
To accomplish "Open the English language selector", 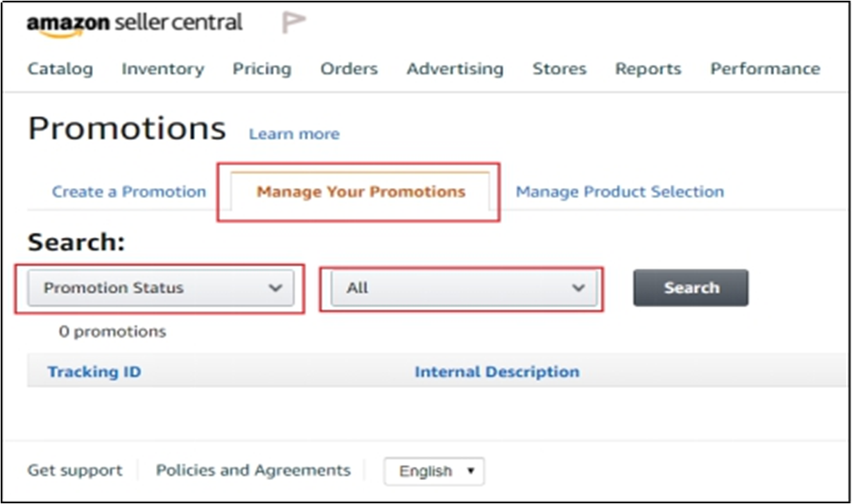I will [434, 471].
